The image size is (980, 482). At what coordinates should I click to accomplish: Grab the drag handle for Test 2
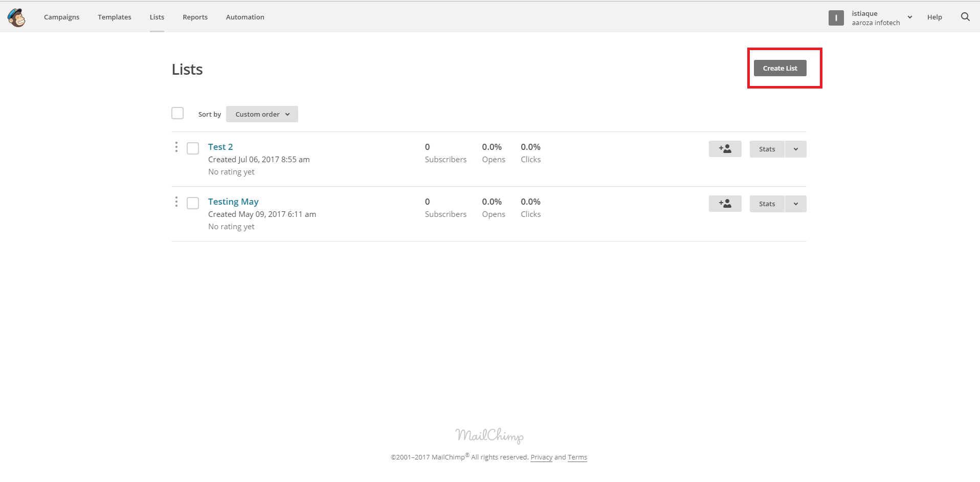pyautogui.click(x=176, y=147)
